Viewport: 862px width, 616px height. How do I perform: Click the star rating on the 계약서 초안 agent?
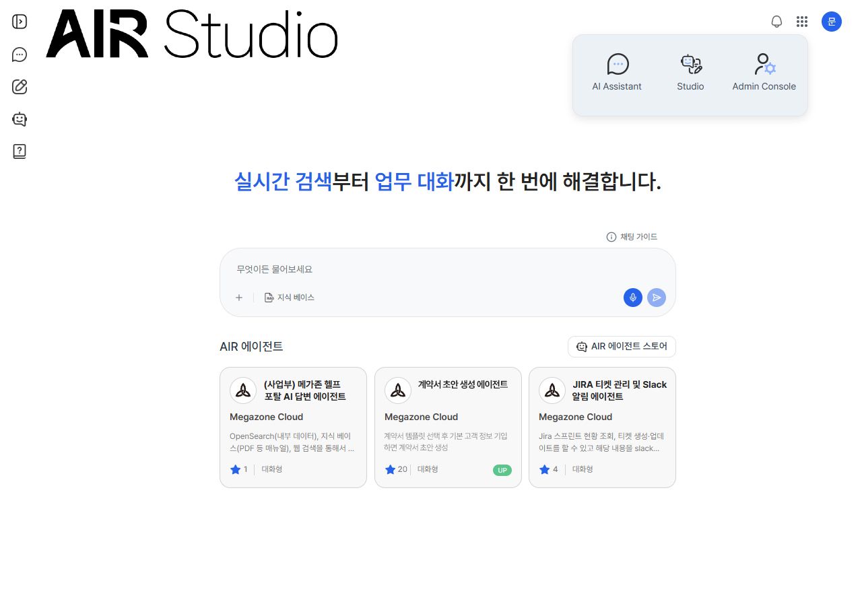point(390,469)
